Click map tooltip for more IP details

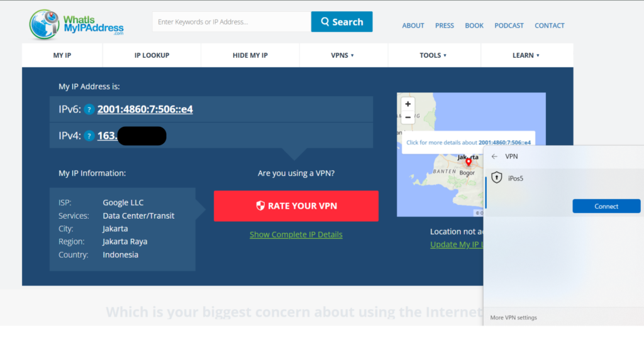[468, 143]
